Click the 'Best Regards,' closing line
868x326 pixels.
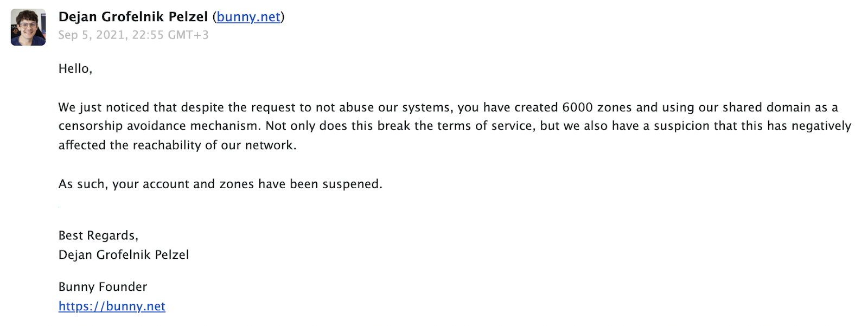[x=98, y=236]
